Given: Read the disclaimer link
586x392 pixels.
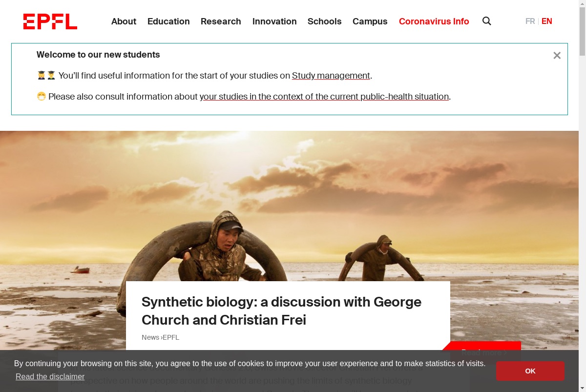Looking at the screenshot, I should point(50,377).
